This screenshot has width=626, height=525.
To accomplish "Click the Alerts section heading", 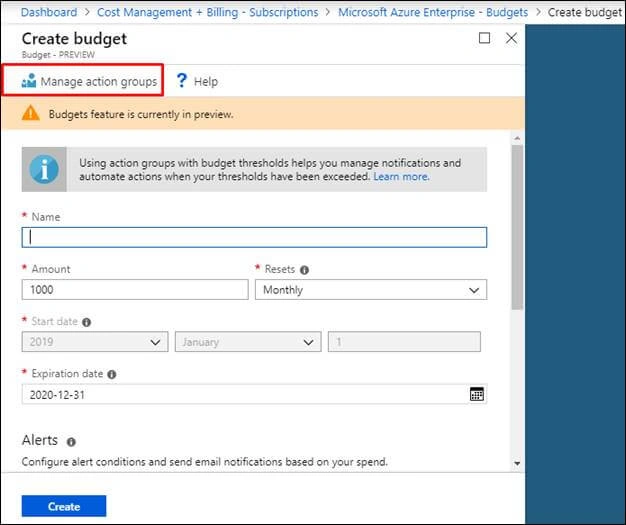I will [x=40, y=440].
